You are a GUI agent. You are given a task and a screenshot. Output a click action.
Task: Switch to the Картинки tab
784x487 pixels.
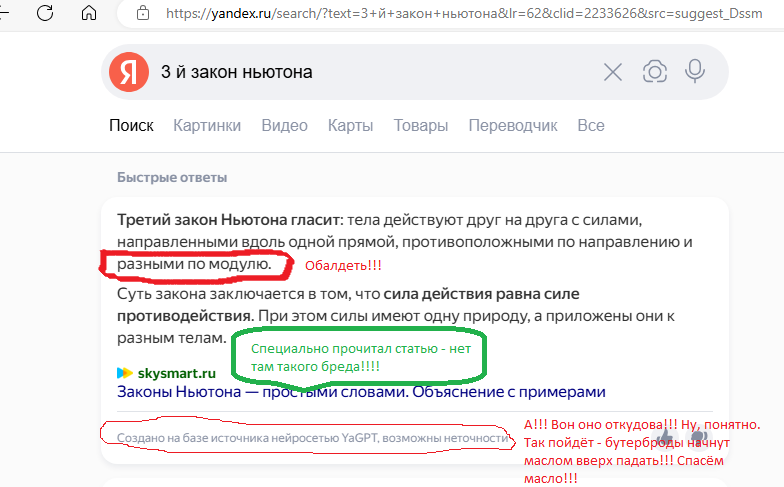pos(207,126)
